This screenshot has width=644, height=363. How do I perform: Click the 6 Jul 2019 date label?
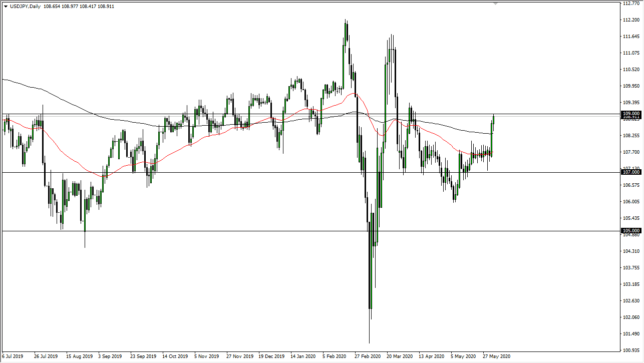pyautogui.click(x=13, y=356)
